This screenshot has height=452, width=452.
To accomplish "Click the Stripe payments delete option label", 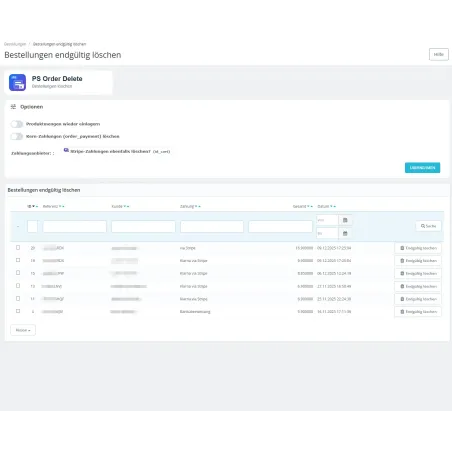I will (120, 151).
